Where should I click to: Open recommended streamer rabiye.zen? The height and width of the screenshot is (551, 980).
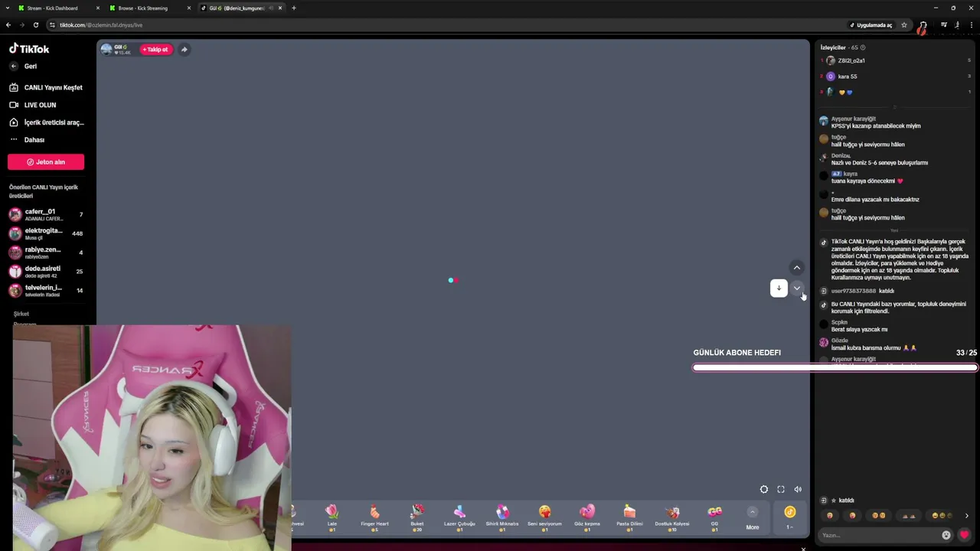46,253
